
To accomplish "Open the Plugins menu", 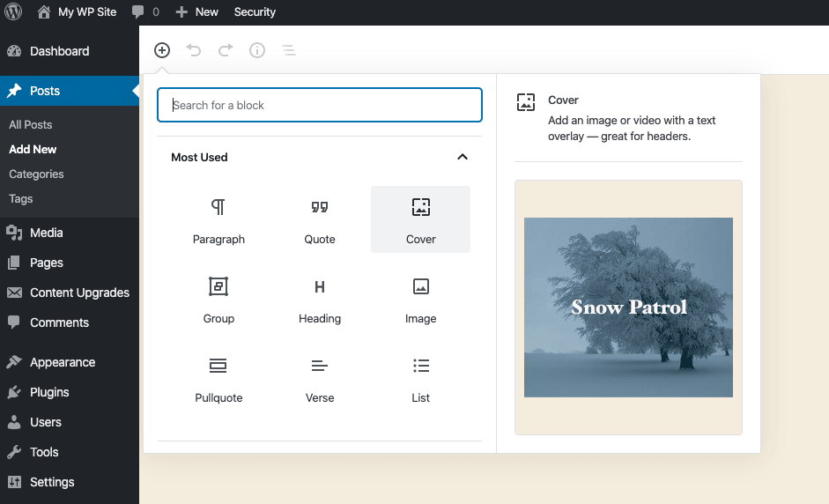I will click(70, 392).
